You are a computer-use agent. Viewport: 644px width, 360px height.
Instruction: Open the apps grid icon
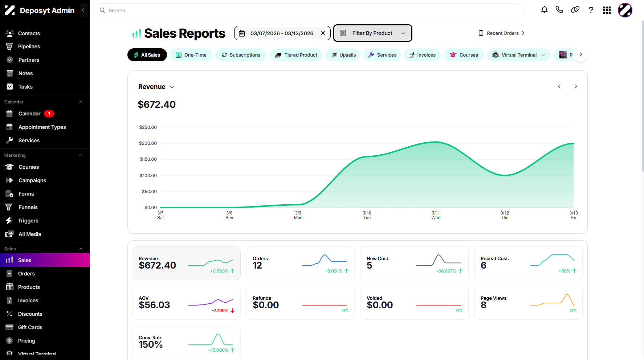click(607, 10)
